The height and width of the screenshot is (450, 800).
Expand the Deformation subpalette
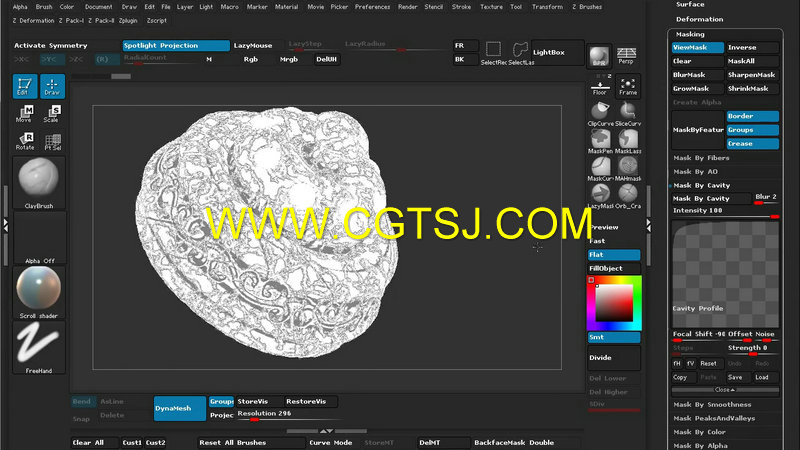[x=699, y=19]
